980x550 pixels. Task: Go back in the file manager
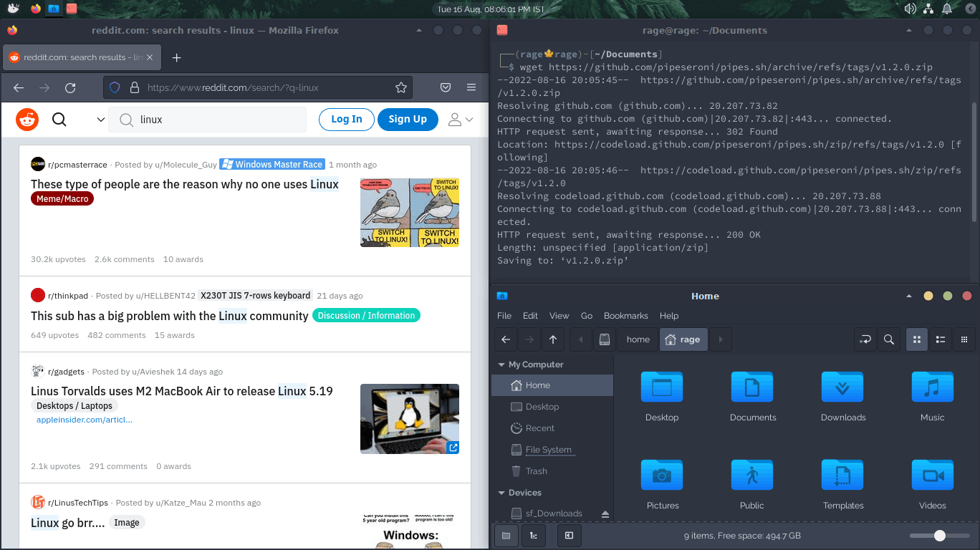point(506,339)
